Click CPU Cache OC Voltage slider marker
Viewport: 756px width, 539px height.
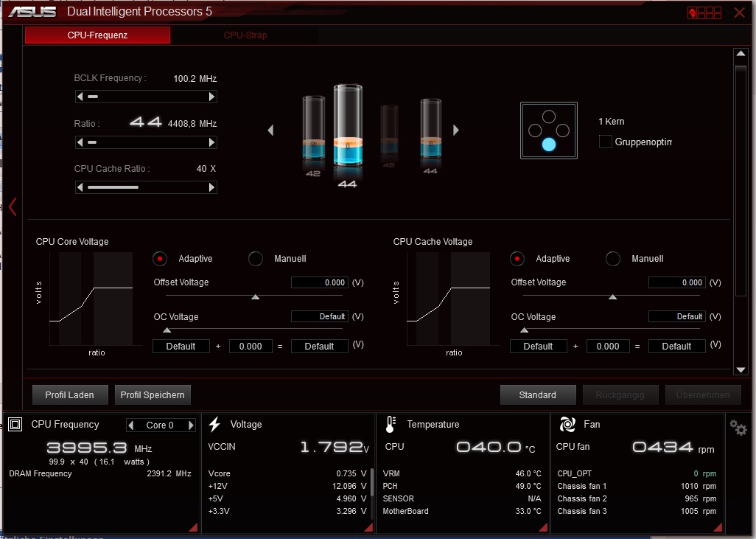coord(524,330)
